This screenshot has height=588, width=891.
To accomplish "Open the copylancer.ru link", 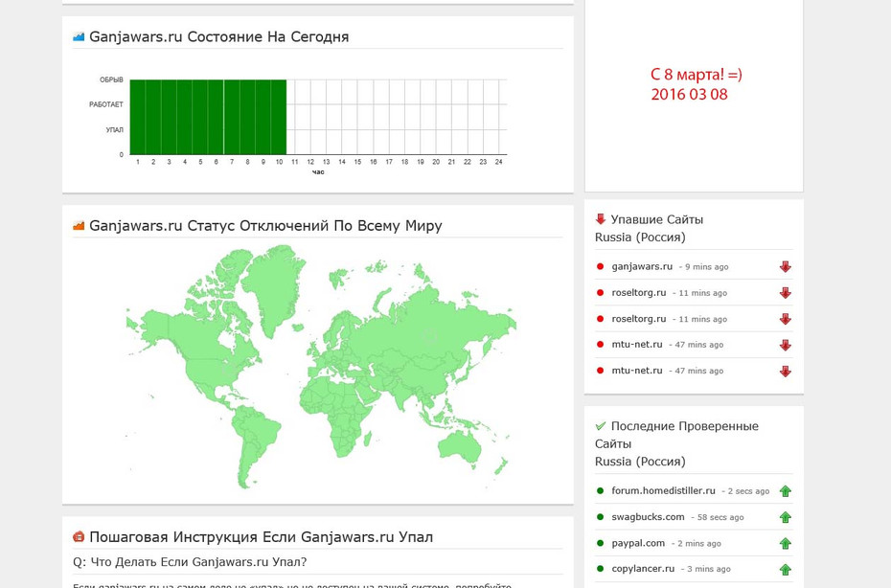I will point(643,569).
